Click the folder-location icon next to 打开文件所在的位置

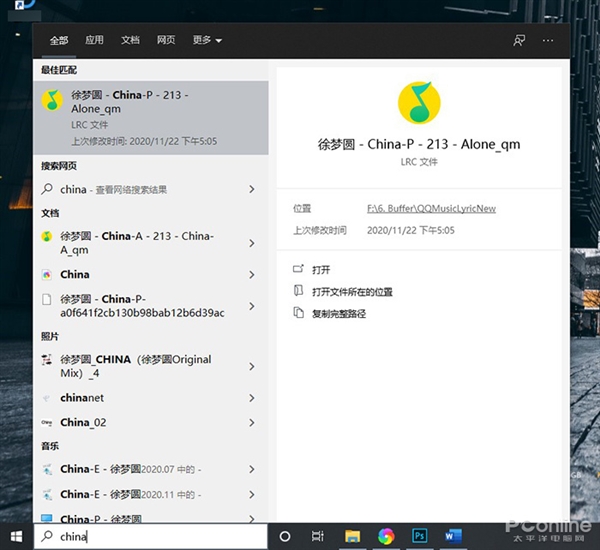click(x=298, y=291)
